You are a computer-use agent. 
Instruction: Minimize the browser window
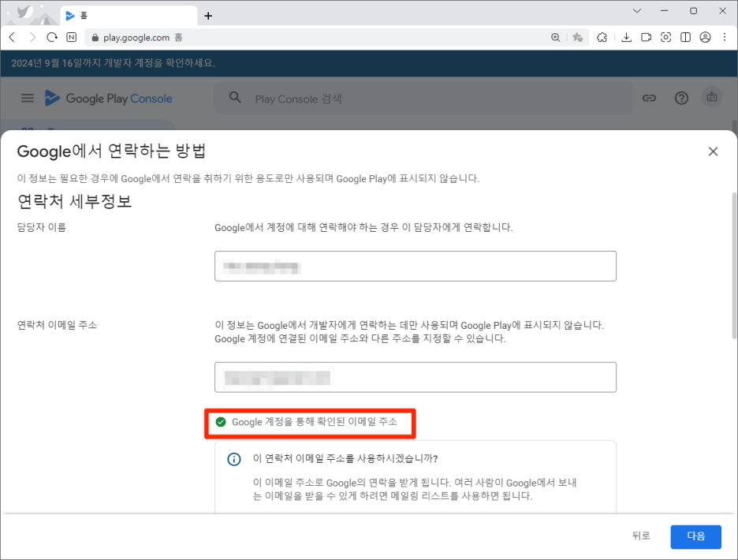[x=664, y=11]
